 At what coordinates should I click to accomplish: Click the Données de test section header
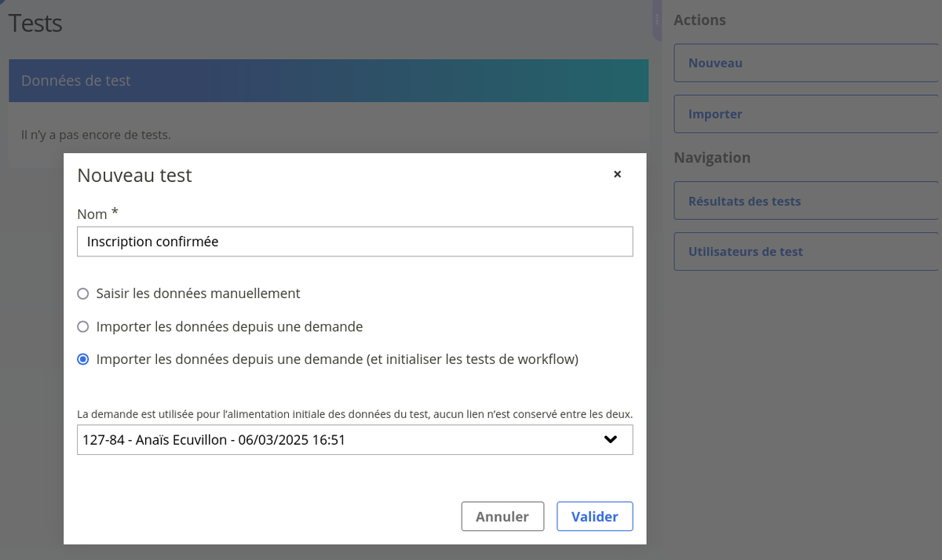click(x=328, y=81)
